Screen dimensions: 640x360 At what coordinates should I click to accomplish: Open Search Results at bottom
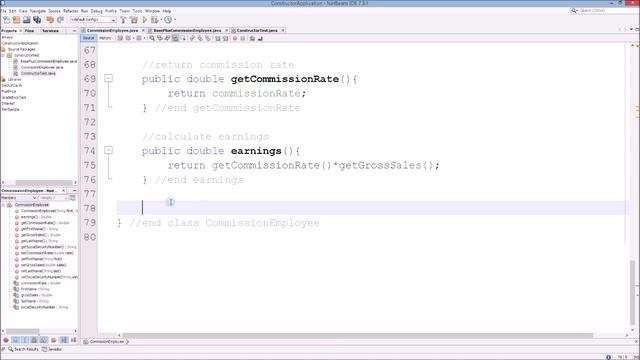pos(23,349)
